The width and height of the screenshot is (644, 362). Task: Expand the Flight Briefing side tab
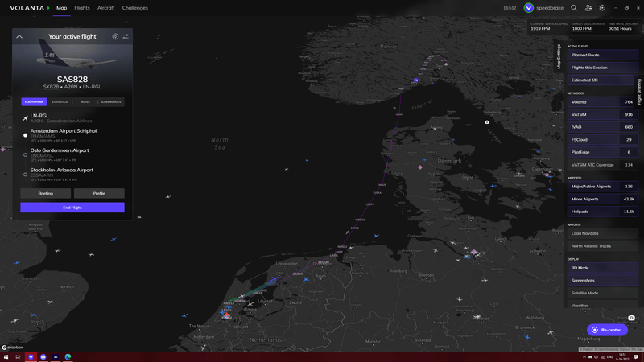coord(639,92)
